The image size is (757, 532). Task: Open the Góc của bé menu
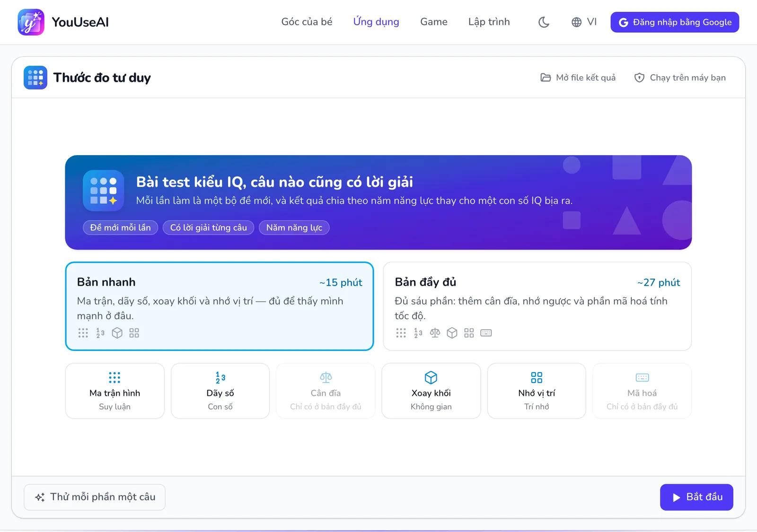(x=307, y=22)
